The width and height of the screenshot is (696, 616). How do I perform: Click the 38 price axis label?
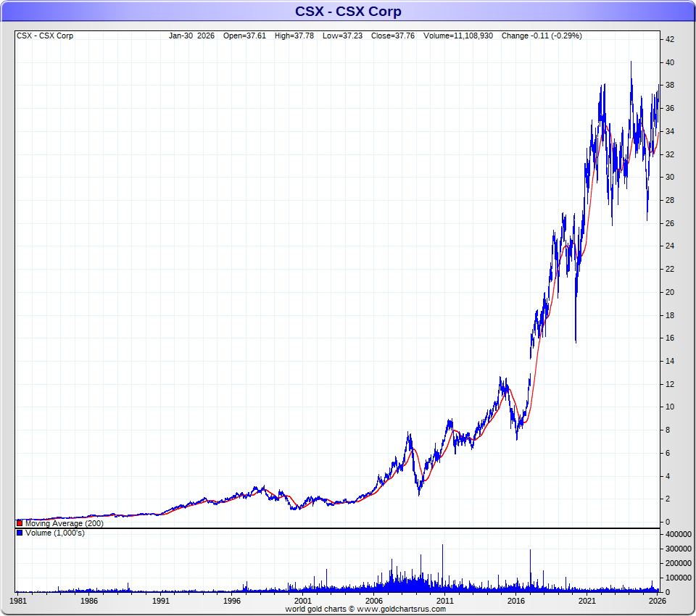[670, 86]
